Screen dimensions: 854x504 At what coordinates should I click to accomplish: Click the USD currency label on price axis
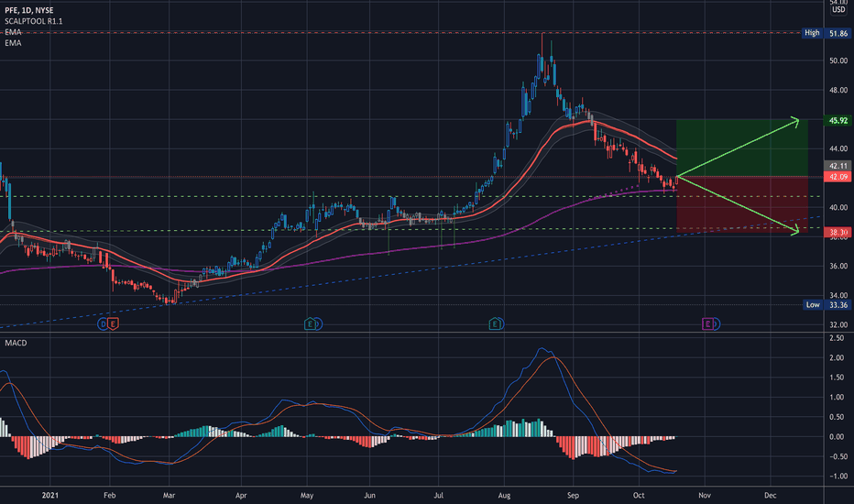[838, 10]
